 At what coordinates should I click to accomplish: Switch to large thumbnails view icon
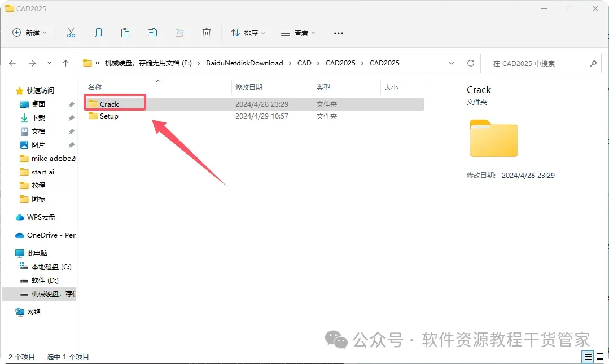(x=599, y=357)
